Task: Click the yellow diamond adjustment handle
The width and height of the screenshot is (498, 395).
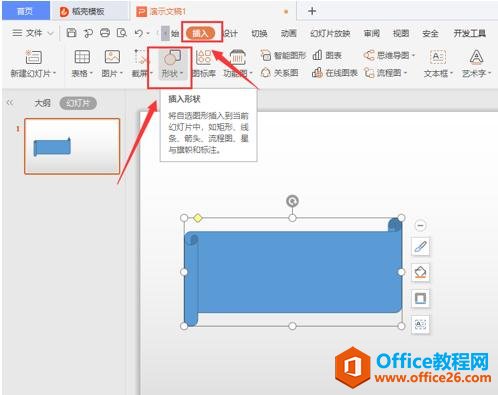Action: (198, 218)
